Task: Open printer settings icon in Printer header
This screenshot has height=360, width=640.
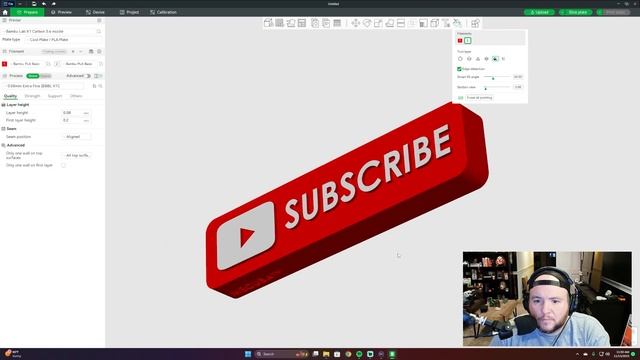Action: click(x=99, y=20)
